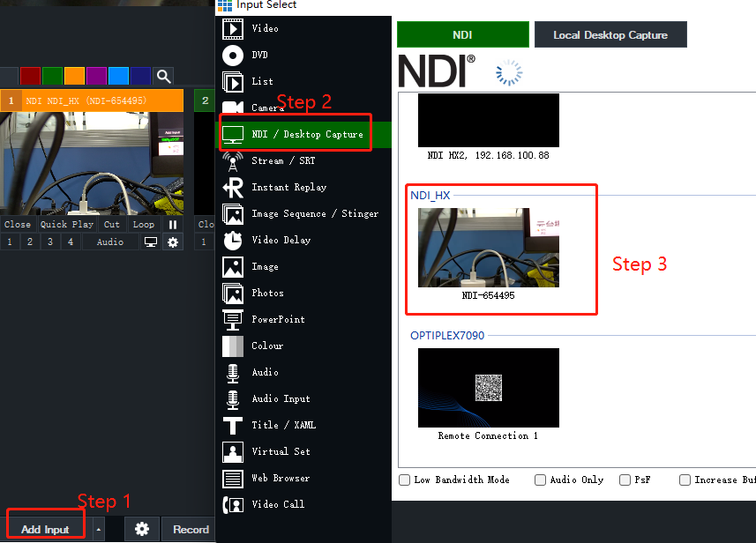Click the Add Input button
The image size is (756, 543).
[x=45, y=529]
